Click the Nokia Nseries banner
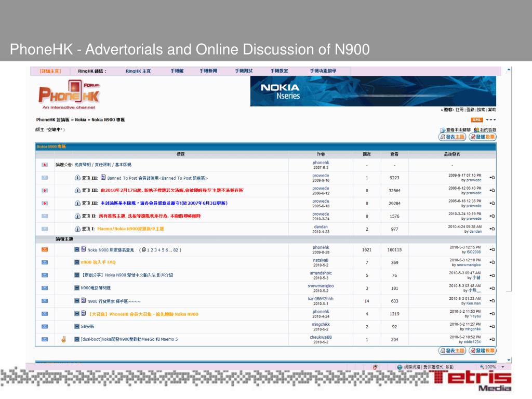This screenshot has height=399, width=532. click(x=373, y=91)
